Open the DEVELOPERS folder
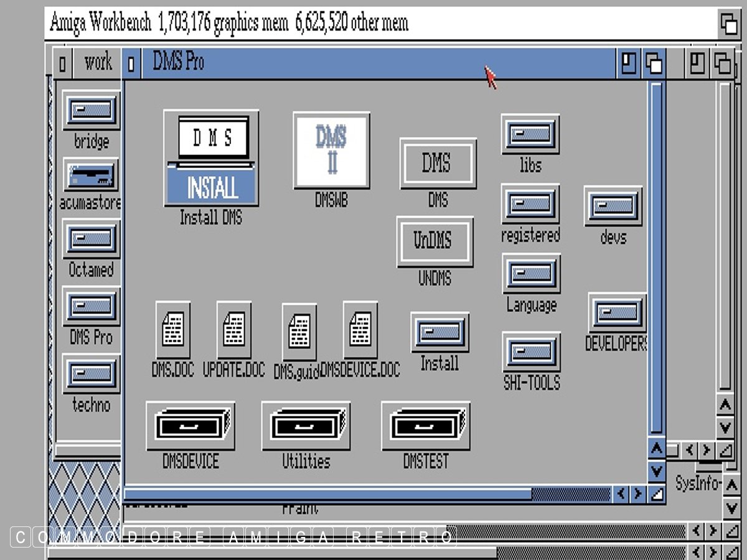 pyautogui.click(x=617, y=313)
